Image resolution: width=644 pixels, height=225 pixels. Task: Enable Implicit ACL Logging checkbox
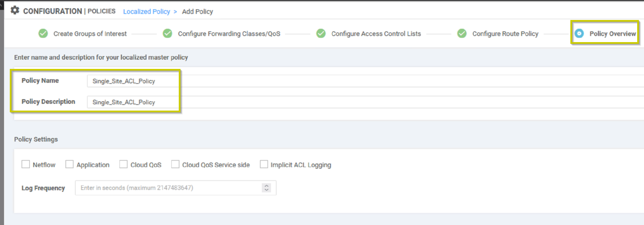(264, 164)
